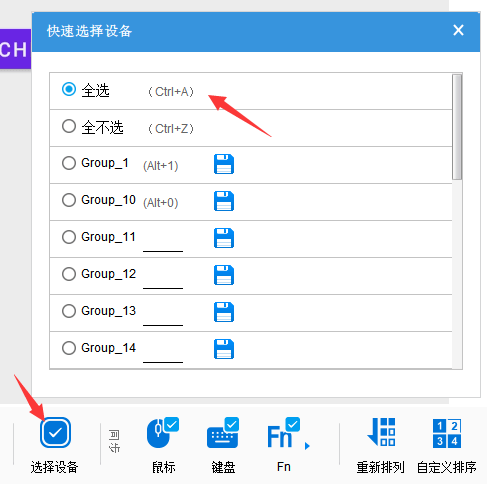Select the 全不选 radio button
Viewport: 487px width, 484px height.
[69, 126]
